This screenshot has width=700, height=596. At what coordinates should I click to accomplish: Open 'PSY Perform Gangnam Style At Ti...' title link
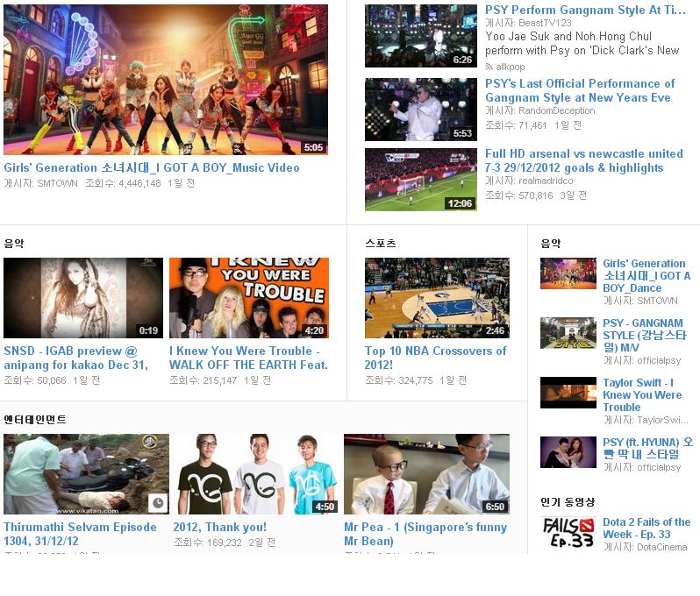(x=585, y=10)
